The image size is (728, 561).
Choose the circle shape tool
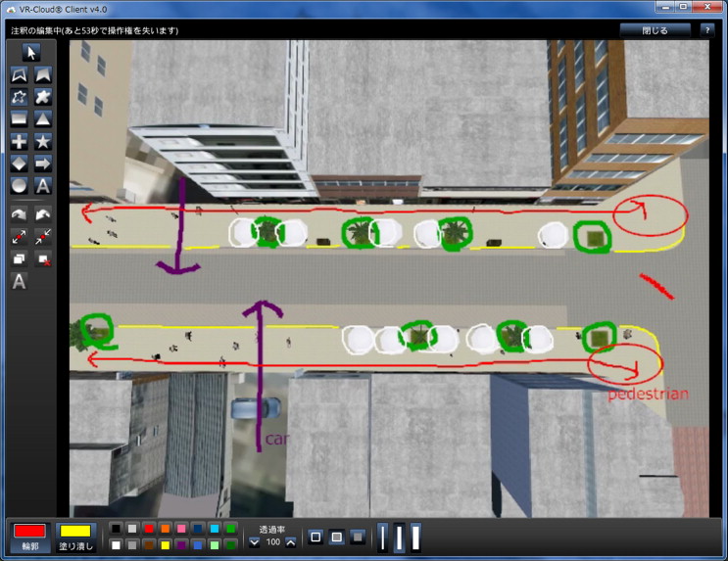20,185
